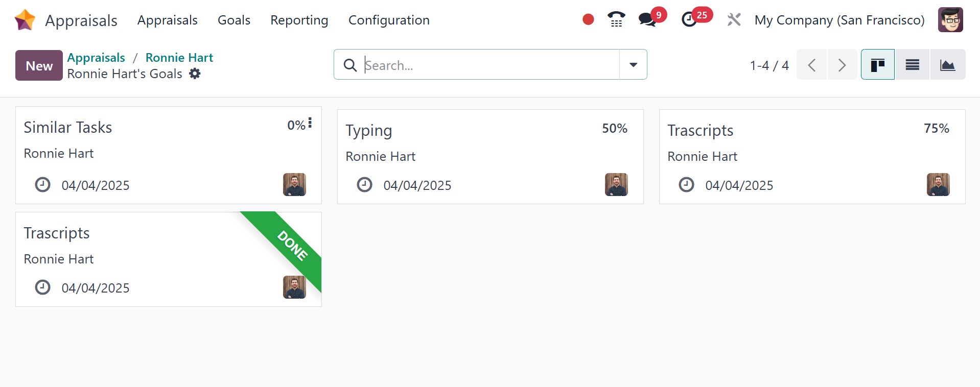980x387 pixels.
Task: Go to Ronnie Hart breadcrumb link
Action: [x=179, y=58]
